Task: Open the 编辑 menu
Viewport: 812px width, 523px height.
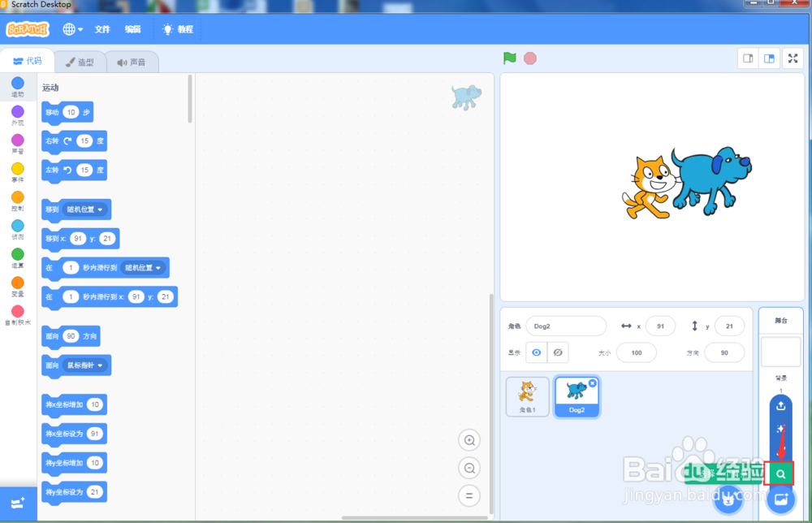Action: (x=132, y=29)
